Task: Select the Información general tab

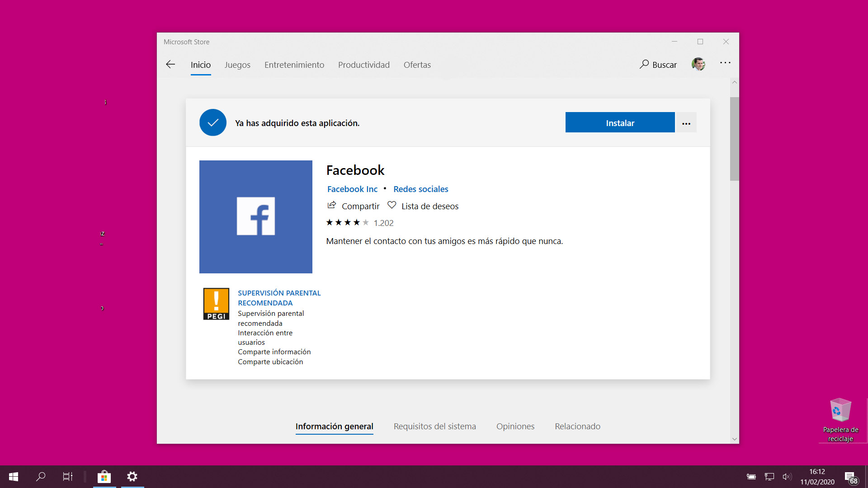Action: [x=335, y=427]
